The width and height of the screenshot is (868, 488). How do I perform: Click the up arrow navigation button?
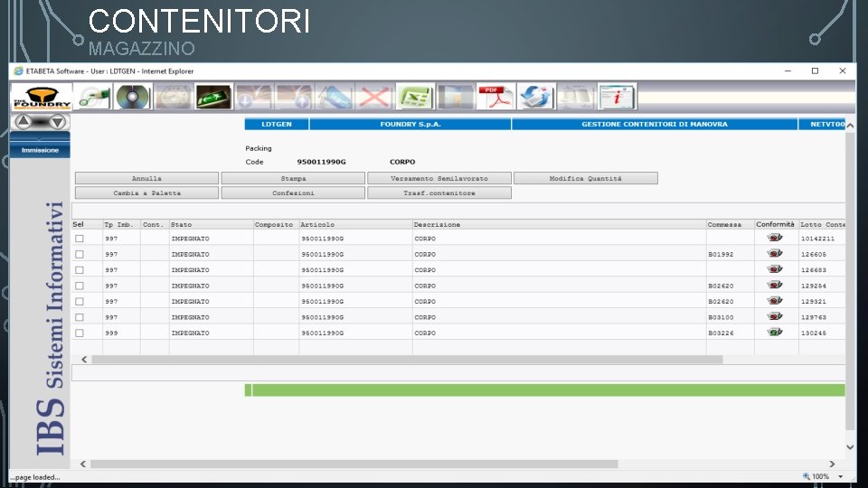pyautogui.click(x=24, y=121)
